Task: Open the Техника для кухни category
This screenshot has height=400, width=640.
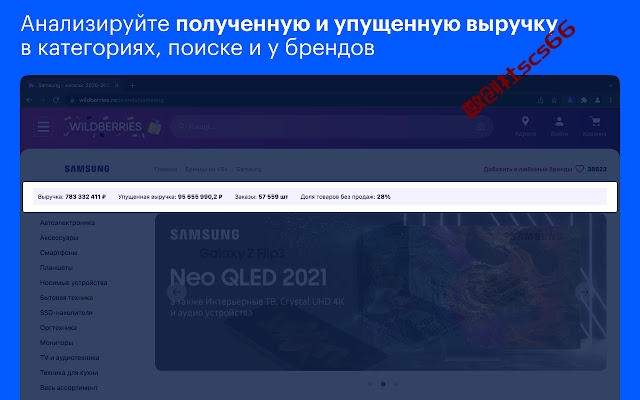Action: click(x=69, y=373)
